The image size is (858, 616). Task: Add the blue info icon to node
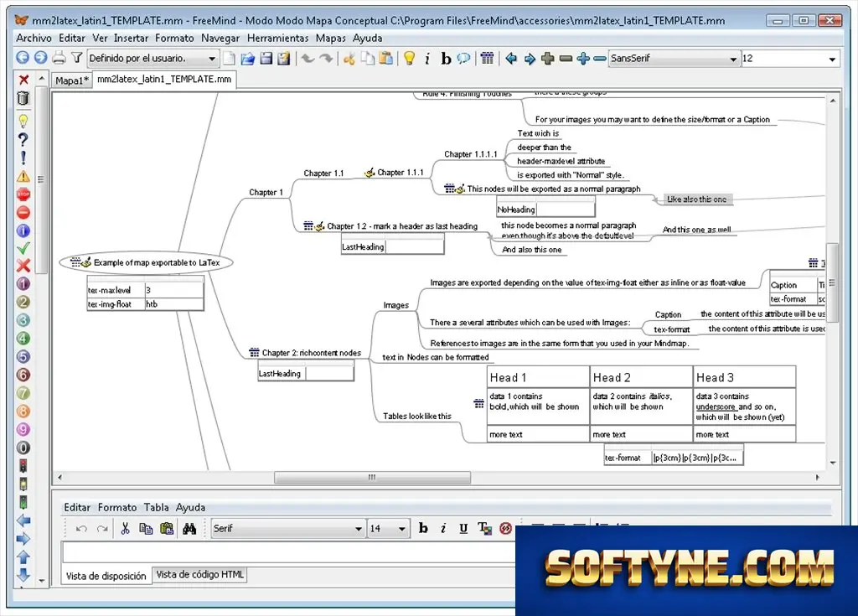(x=23, y=230)
